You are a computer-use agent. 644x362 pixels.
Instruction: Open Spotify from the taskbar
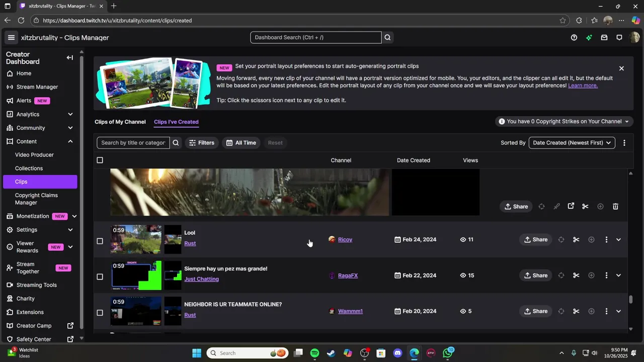pos(314,353)
